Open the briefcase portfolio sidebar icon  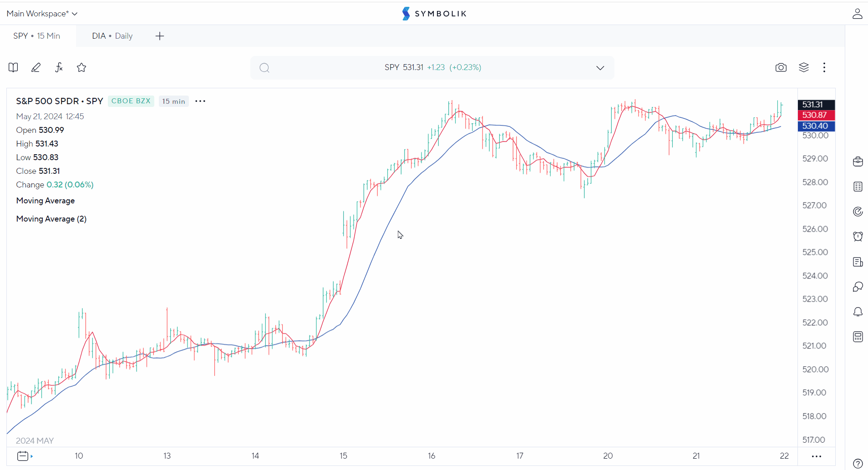[x=858, y=162]
